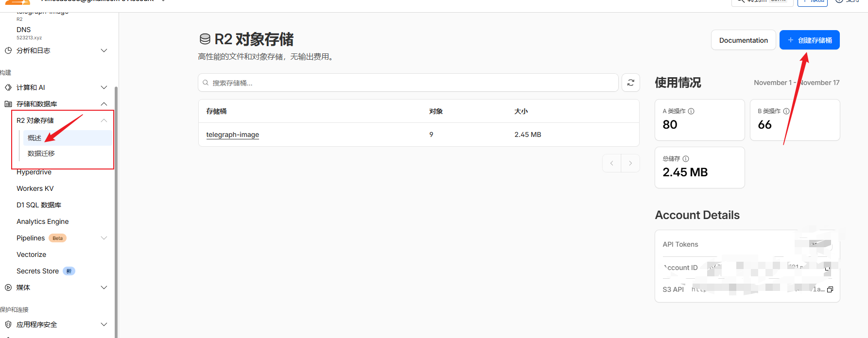Click the 应用程序安全 shield icon

(x=8, y=324)
